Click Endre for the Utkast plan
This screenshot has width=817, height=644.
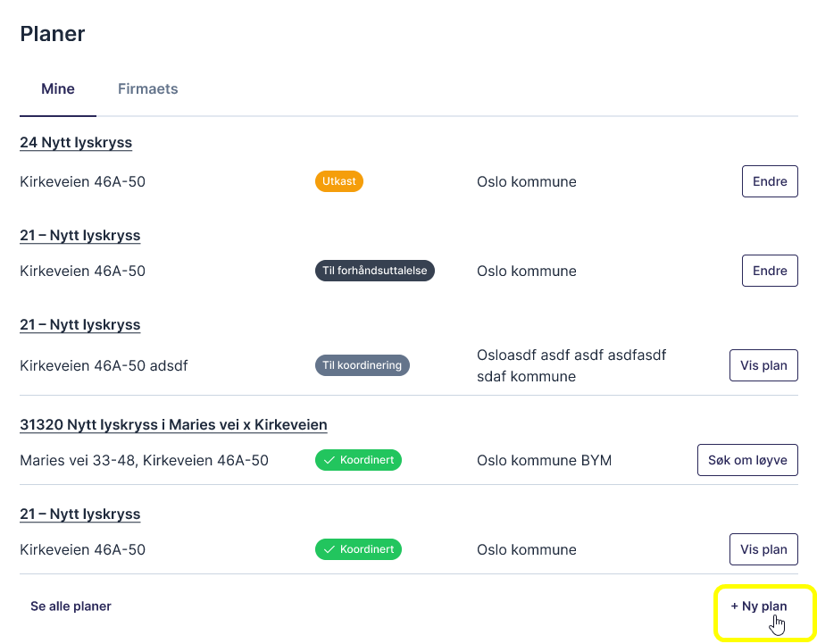click(769, 181)
